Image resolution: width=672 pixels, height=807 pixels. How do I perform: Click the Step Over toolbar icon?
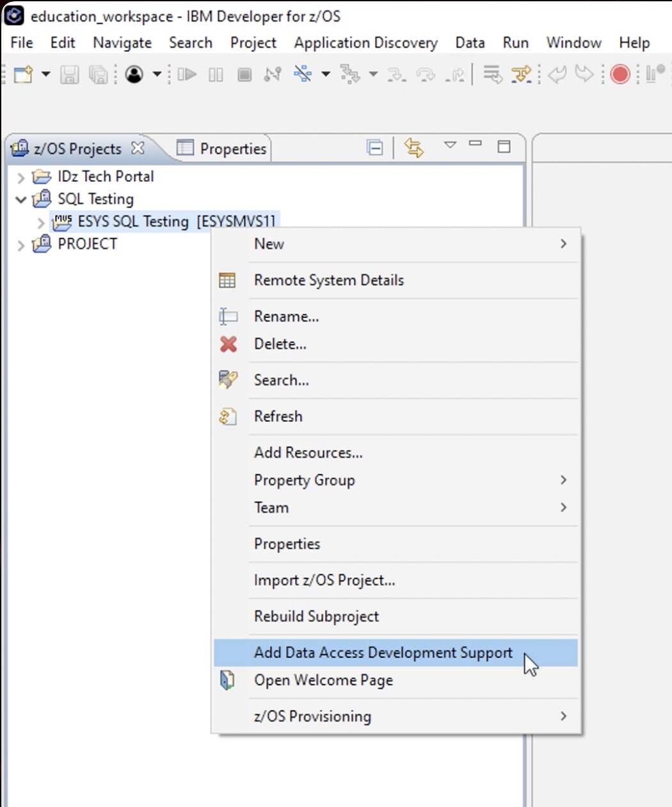tap(426, 75)
